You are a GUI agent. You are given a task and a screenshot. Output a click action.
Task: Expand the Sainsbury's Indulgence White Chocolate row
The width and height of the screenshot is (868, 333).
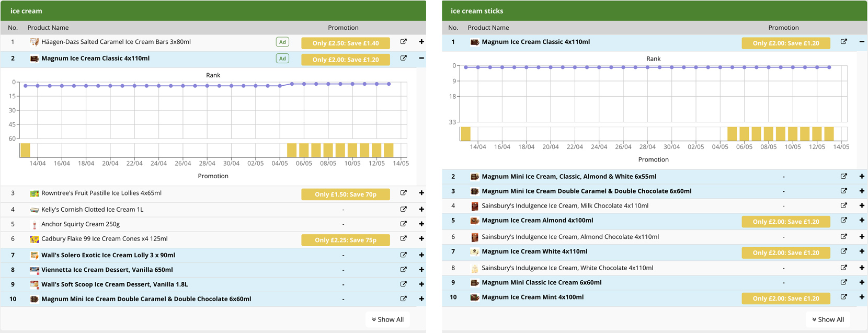tap(862, 268)
